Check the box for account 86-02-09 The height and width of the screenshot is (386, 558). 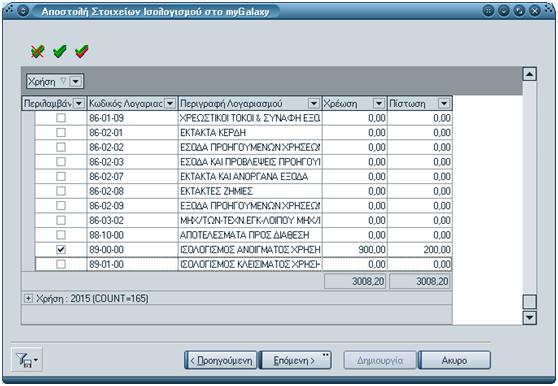tap(61, 206)
